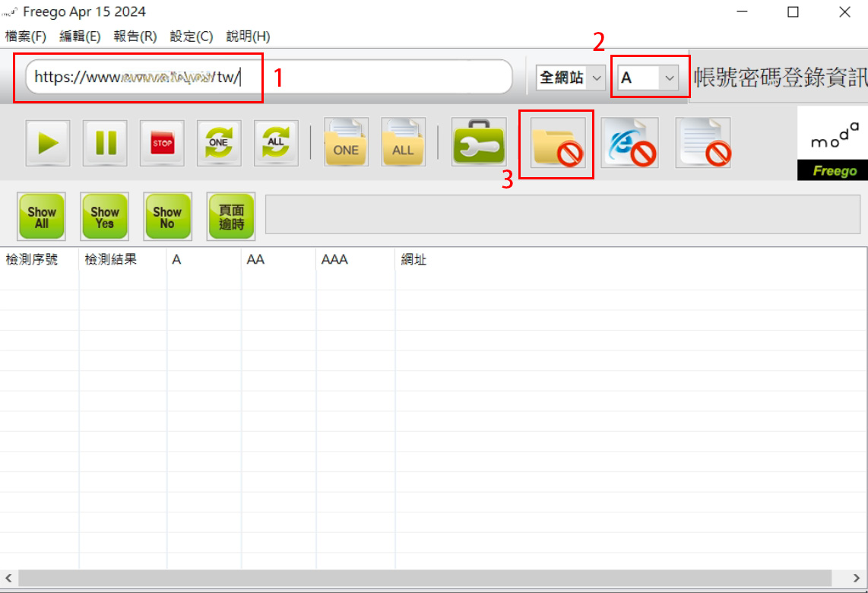
Task: Open the conformance level A dropdown
Action: pos(648,78)
